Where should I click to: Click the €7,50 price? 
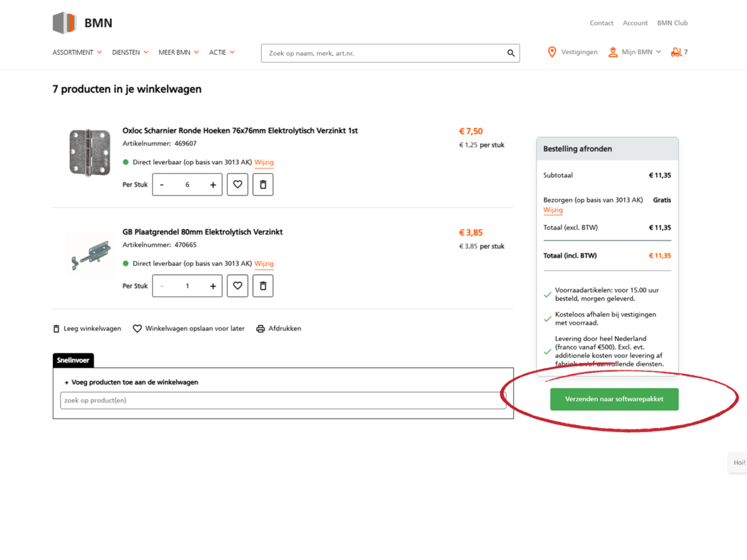tap(471, 131)
